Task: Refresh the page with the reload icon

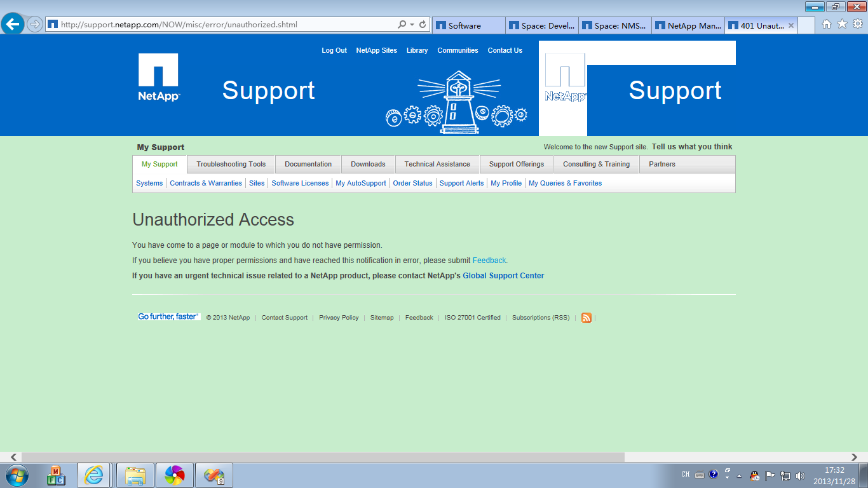Action: (x=423, y=25)
